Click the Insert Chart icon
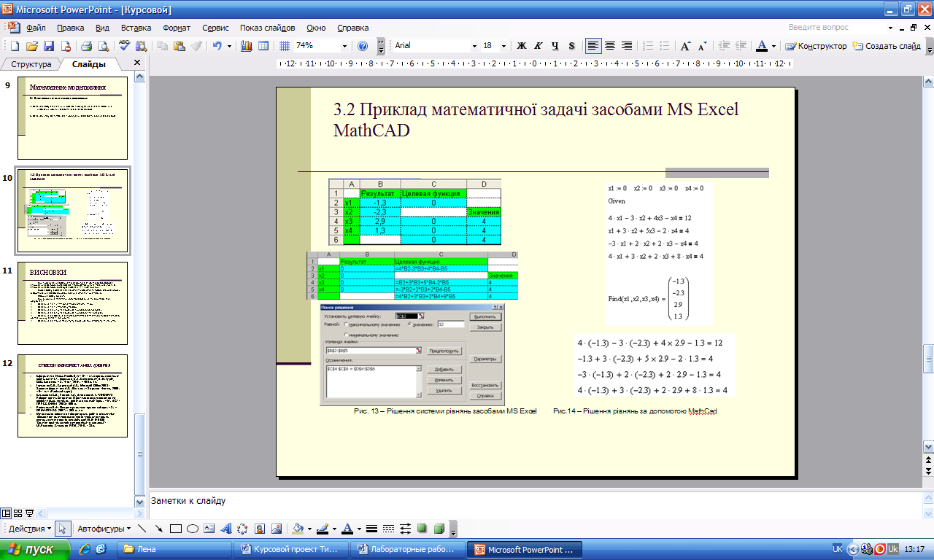Viewport: 934px width, 560px height. [x=246, y=46]
